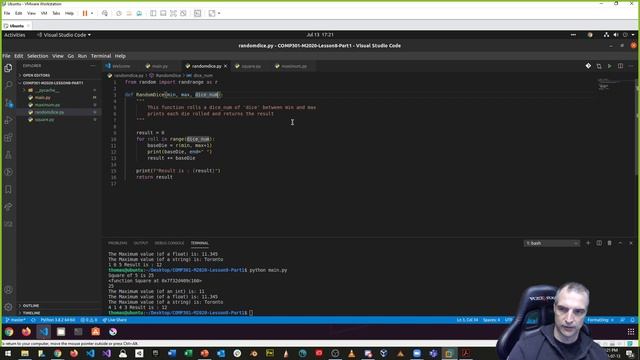The height and width of the screenshot is (360, 640).
Task: Switch to the square.py editor tab
Action: pos(250,66)
